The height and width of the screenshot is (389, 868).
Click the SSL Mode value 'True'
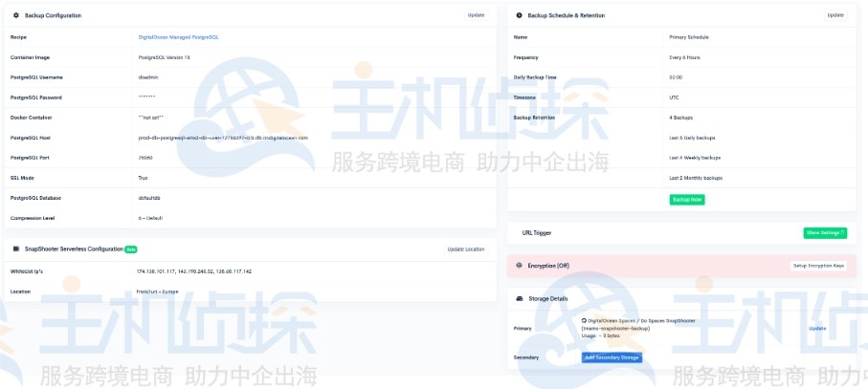[143, 178]
